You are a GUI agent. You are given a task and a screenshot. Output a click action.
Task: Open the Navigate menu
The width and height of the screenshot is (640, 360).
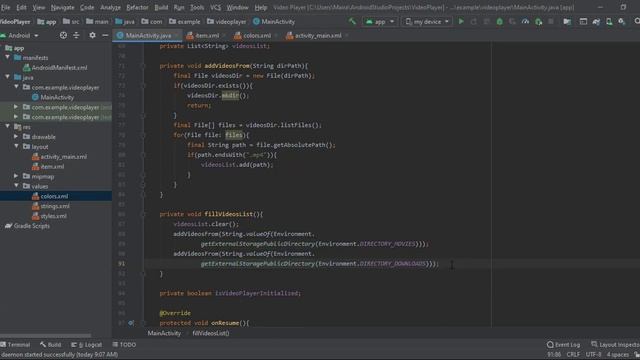click(62, 7)
